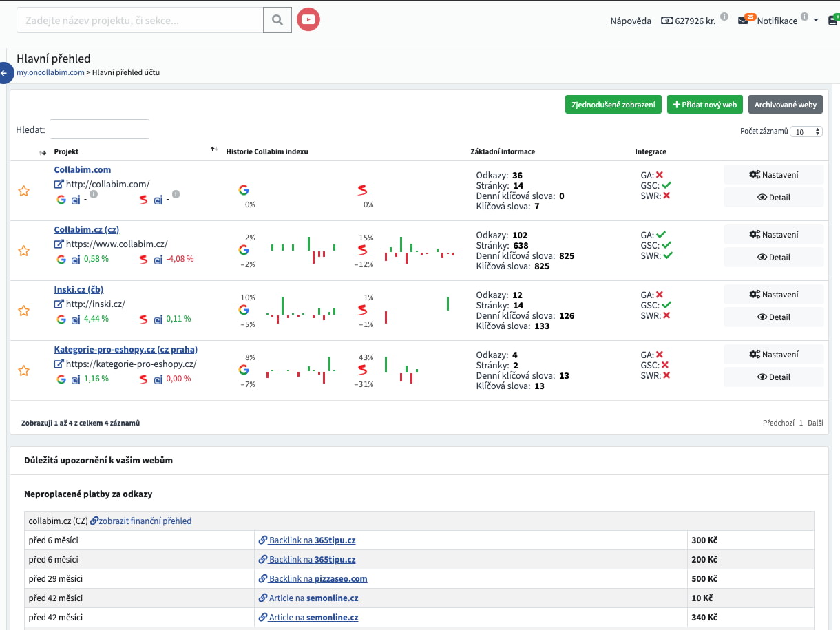Image resolution: width=840 pixels, height=630 pixels.
Task: Open external link icon for https://www.collabim.cz/
Action: [x=59, y=244]
